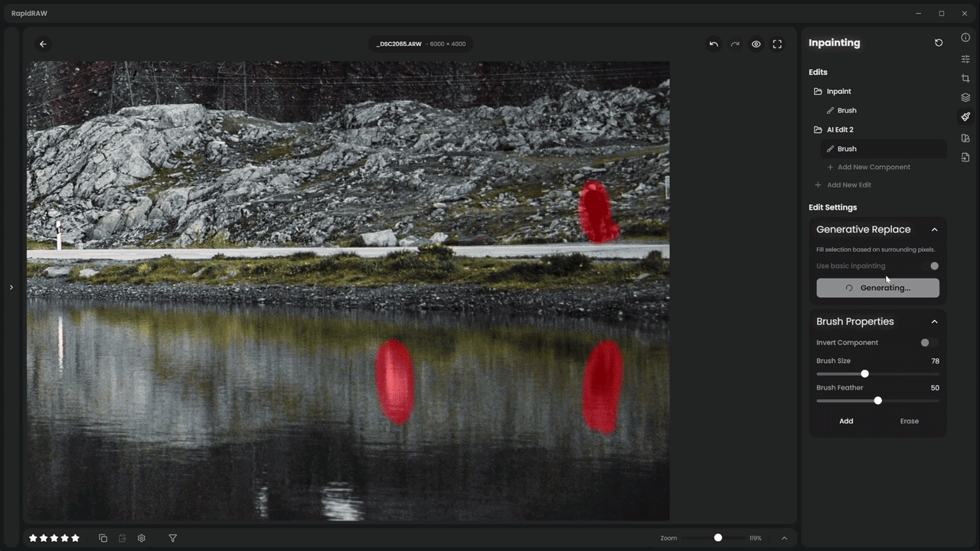Adjust the Zoom slider
This screenshot has height=551, width=980.
(x=713, y=538)
